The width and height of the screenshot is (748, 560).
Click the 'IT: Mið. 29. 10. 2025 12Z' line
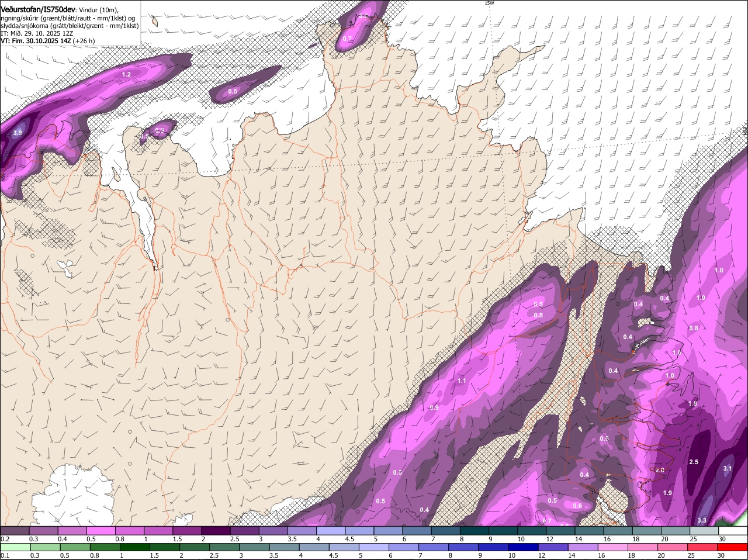pos(37,33)
